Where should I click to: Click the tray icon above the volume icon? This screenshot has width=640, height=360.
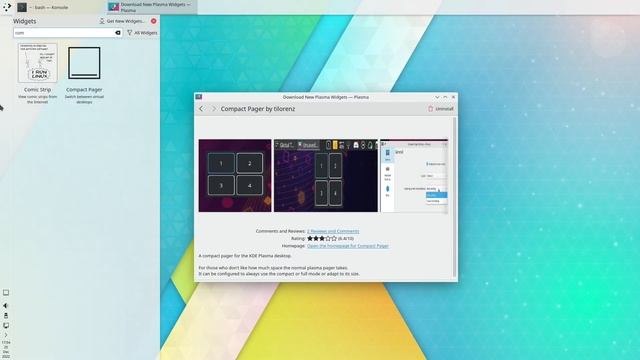pyautogui.click(x=6, y=293)
